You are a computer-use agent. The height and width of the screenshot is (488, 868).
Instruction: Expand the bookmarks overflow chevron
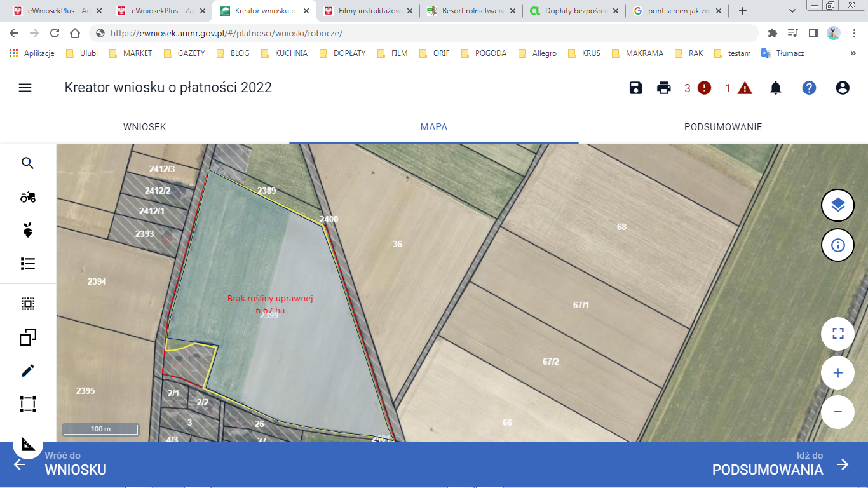click(x=853, y=53)
